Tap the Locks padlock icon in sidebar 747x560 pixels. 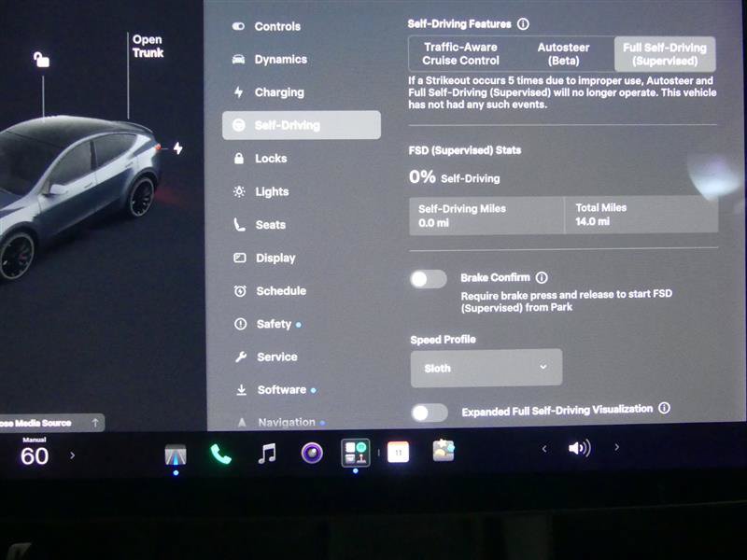[x=239, y=158]
